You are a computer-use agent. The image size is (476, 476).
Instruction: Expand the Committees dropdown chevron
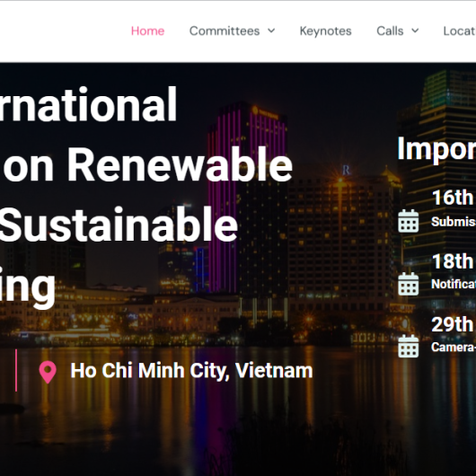pyautogui.click(x=271, y=31)
